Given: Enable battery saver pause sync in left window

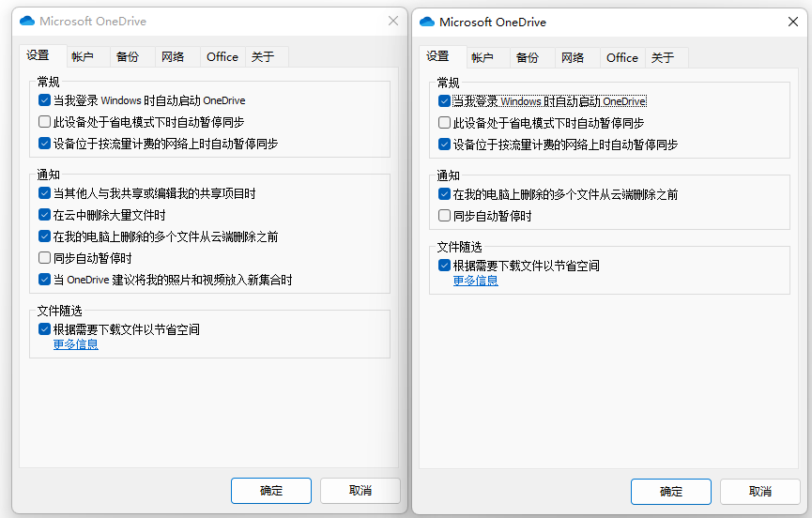Looking at the screenshot, I should [x=44, y=122].
